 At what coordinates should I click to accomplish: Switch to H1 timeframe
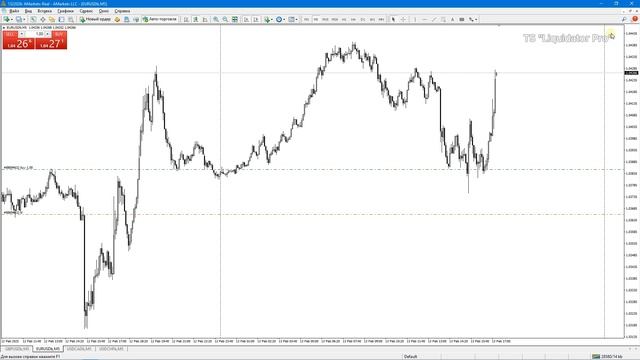(344, 19)
